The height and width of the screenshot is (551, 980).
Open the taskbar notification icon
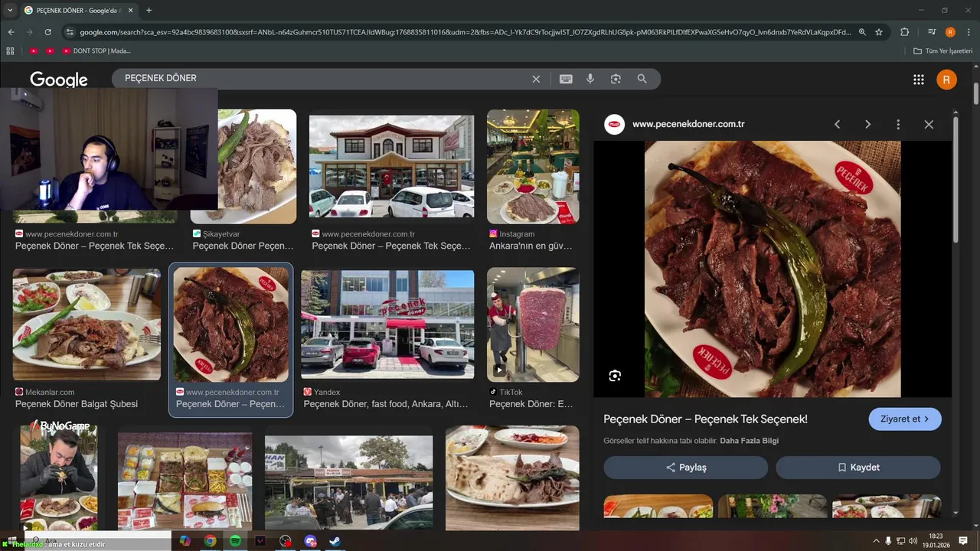(963, 541)
